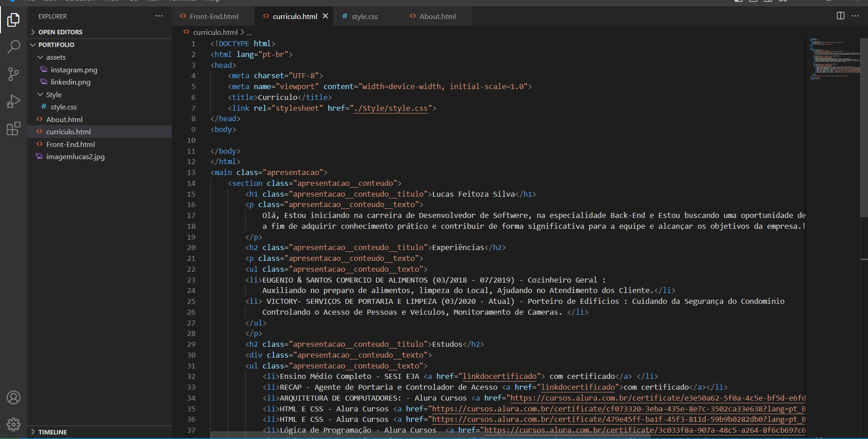Screen dimensions: 868x439
Task: Click the instagram.png image file icon
Action: tap(44, 70)
